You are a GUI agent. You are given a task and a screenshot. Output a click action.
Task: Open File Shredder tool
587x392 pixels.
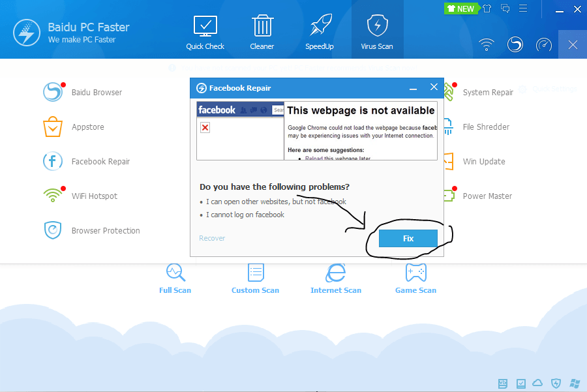click(x=486, y=127)
